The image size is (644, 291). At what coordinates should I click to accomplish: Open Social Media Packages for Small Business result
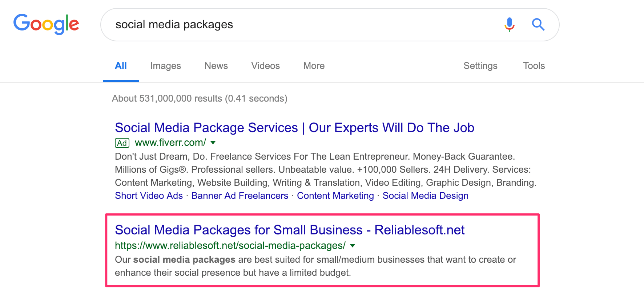click(x=290, y=230)
